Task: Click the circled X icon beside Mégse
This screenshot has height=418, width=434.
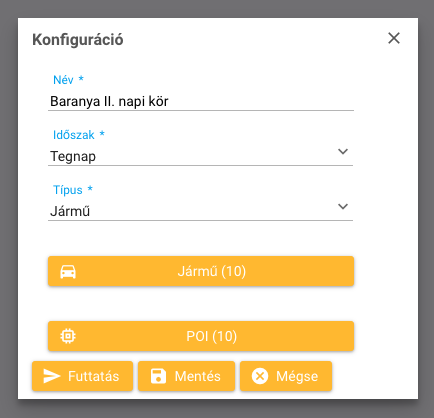Action: click(x=260, y=376)
